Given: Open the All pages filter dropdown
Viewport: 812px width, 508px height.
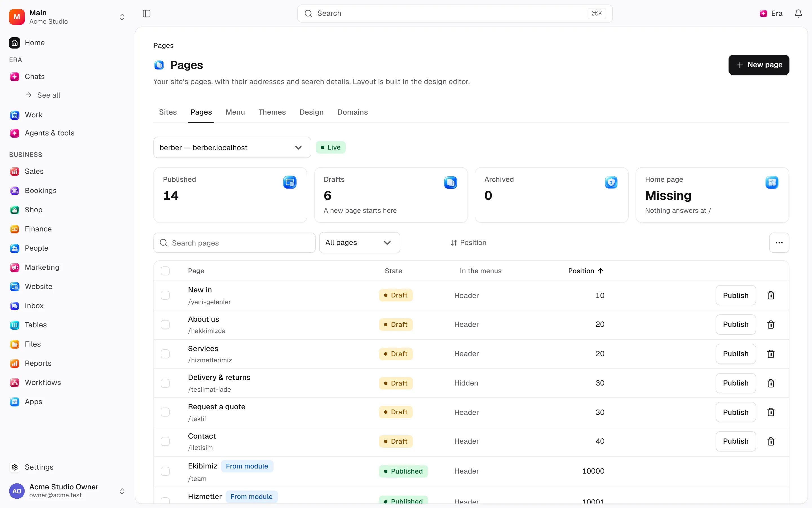Looking at the screenshot, I should 359,243.
